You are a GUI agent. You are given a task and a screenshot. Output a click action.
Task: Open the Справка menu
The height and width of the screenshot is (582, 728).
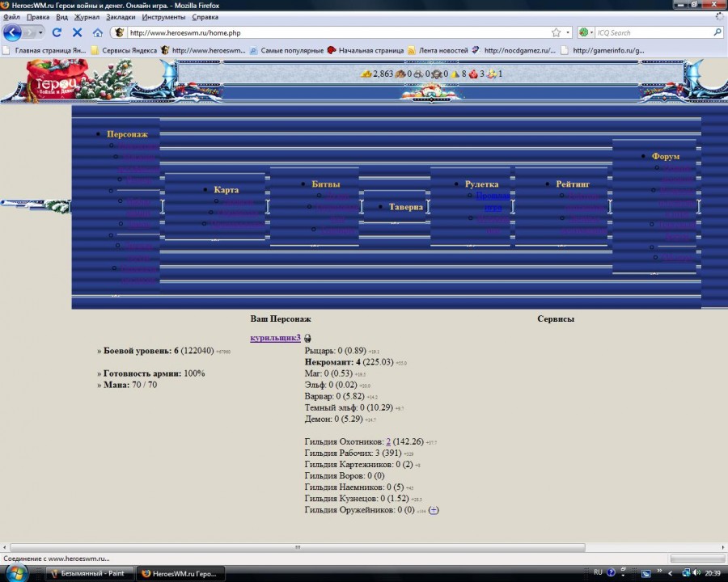205,17
